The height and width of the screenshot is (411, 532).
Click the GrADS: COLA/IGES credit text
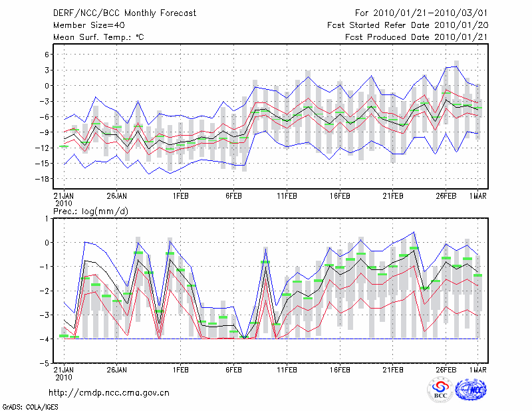point(29,406)
